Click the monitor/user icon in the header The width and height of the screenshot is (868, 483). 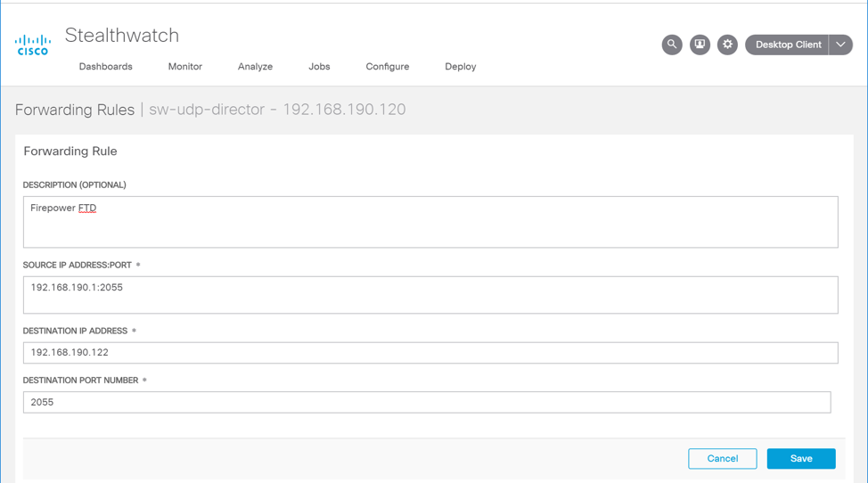coord(700,45)
